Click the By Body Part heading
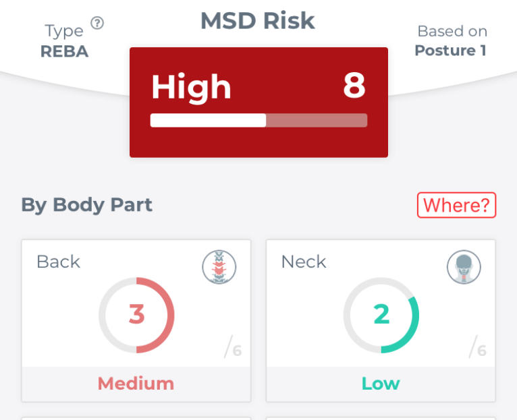The height and width of the screenshot is (420, 517). (87, 205)
